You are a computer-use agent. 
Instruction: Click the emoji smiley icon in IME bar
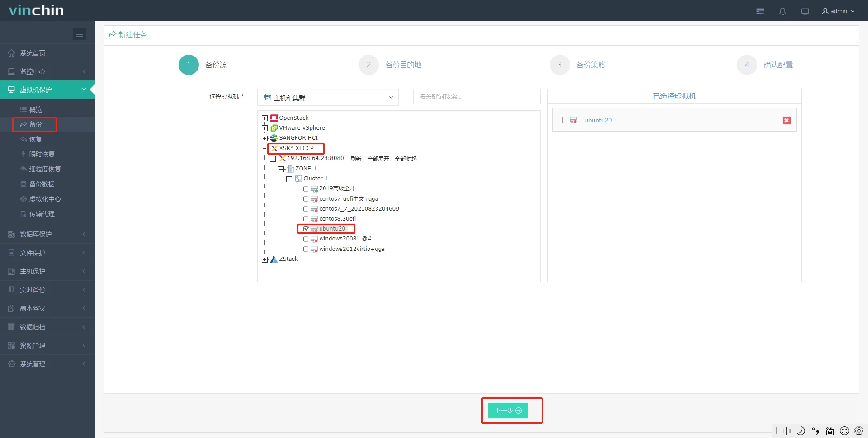(x=844, y=431)
